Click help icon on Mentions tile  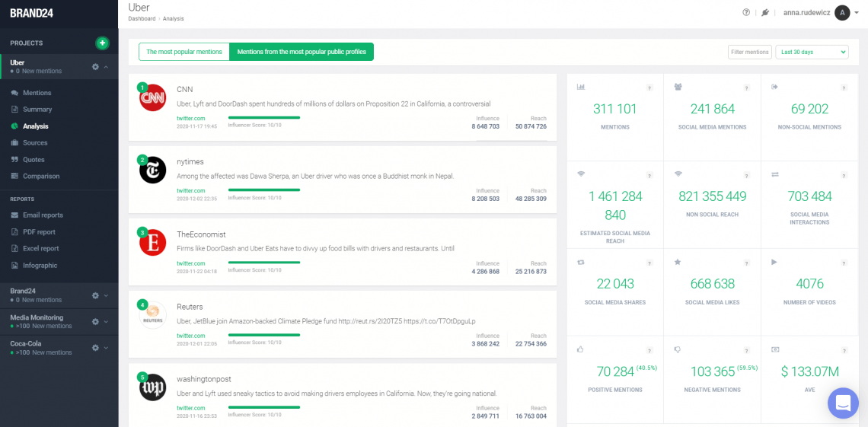tap(649, 88)
